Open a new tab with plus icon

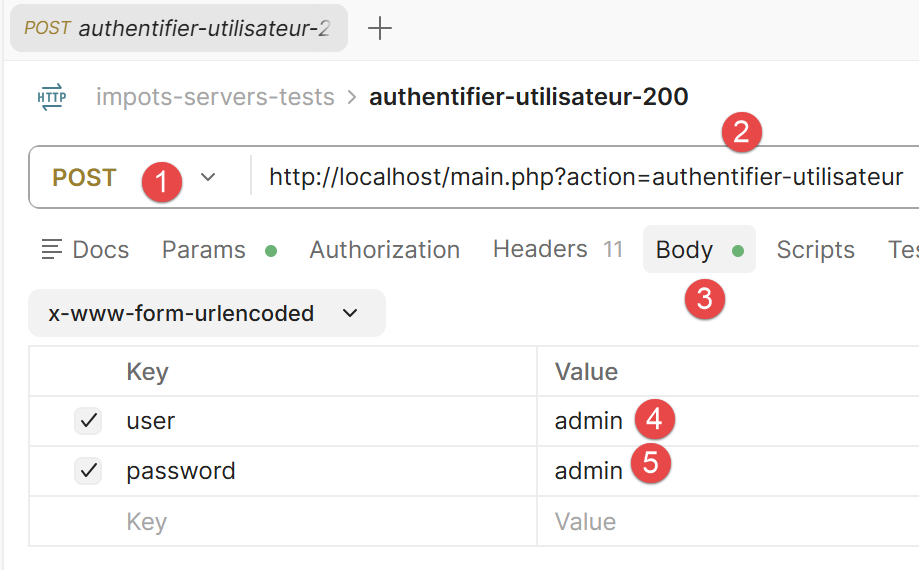click(x=380, y=28)
